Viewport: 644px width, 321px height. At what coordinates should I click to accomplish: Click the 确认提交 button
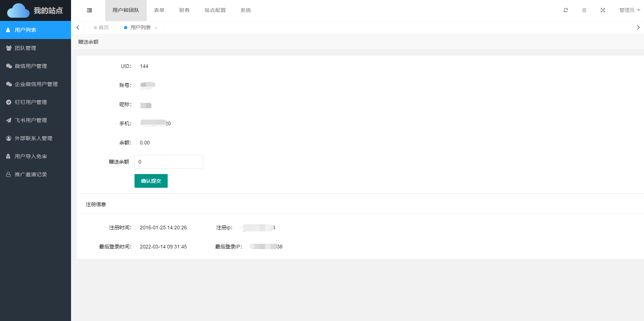151,181
